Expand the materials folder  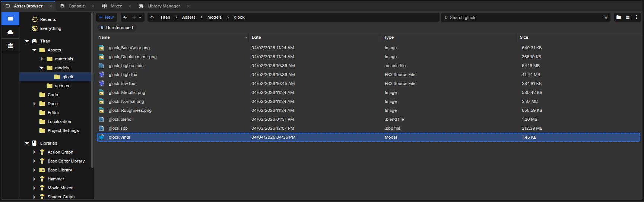pos(42,59)
